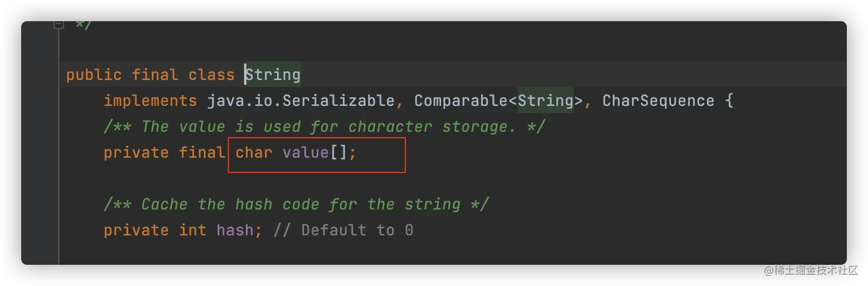Click the '// Default to 0' comment
The height and width of the screenshot is (286, 868).
(343, 230)
